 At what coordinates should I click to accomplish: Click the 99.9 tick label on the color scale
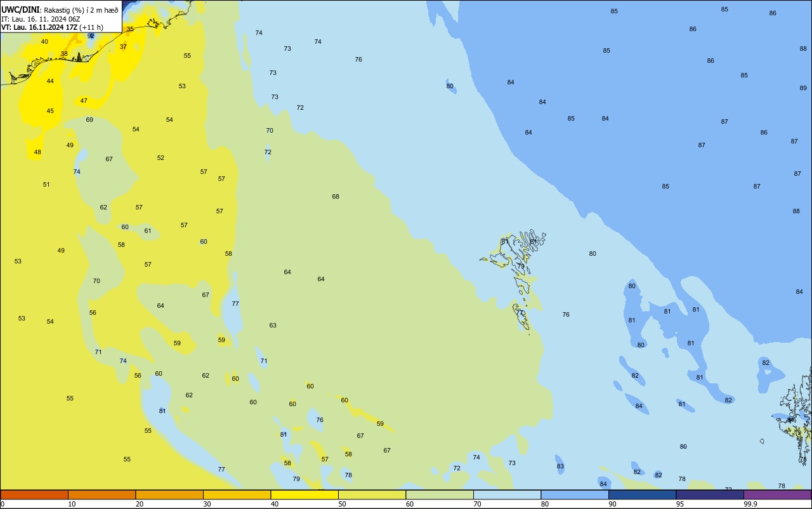click(x=750, y=504)
